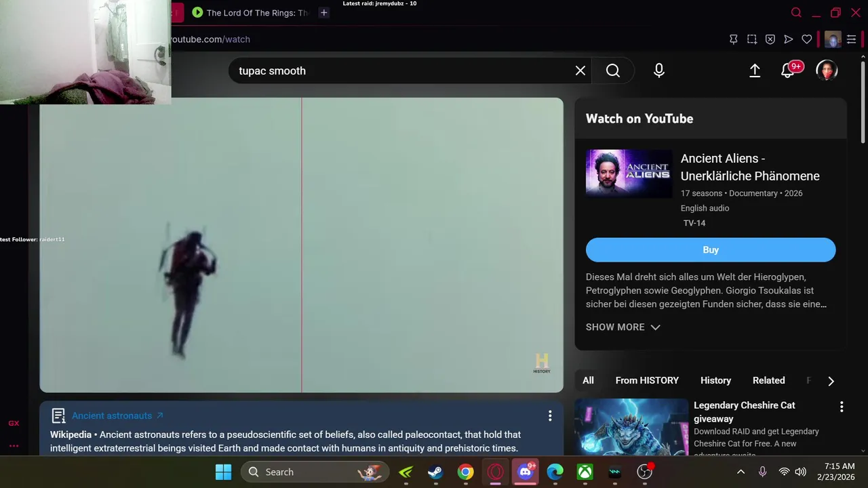
Task: Select the History filter chip
Action: pos(715,380)
